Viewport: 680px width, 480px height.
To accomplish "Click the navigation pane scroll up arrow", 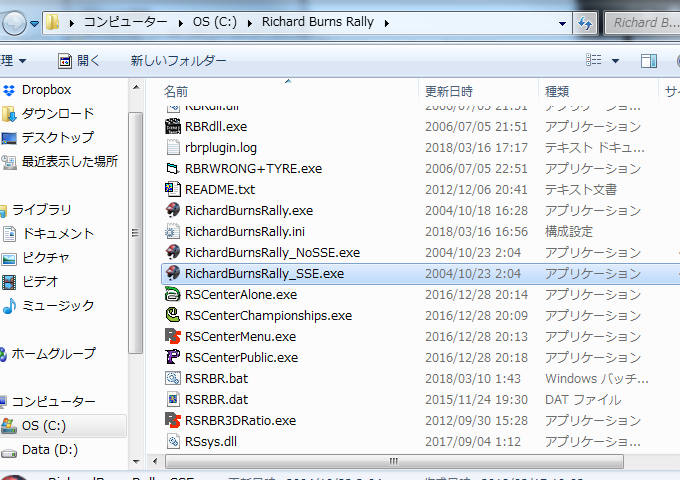I will (136, 87).
